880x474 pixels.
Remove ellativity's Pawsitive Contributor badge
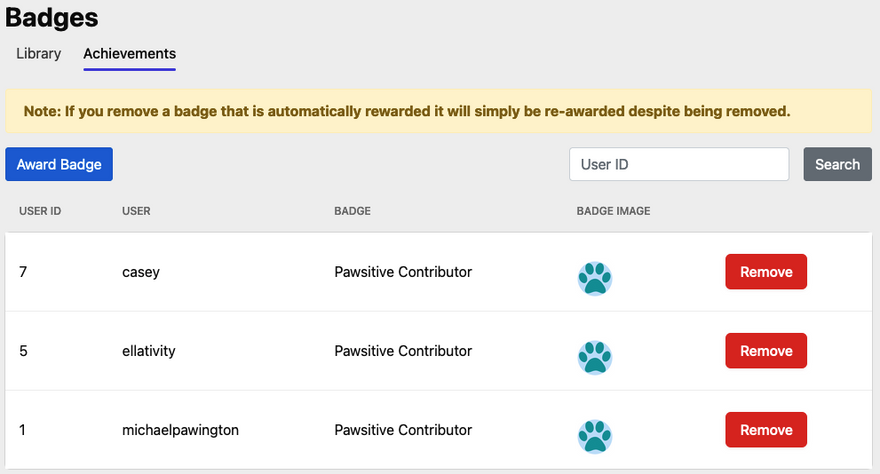[766, 351]
